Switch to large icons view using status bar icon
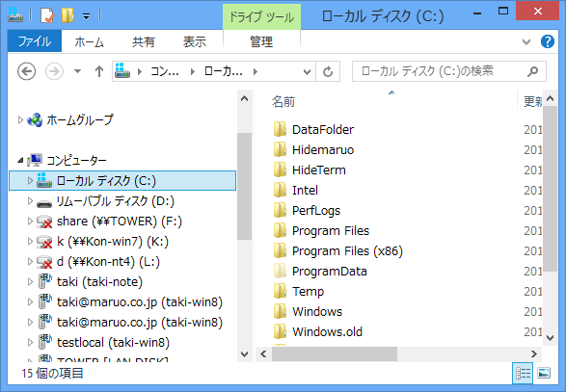This screenshot has height=392, width=566. [544, 373]
